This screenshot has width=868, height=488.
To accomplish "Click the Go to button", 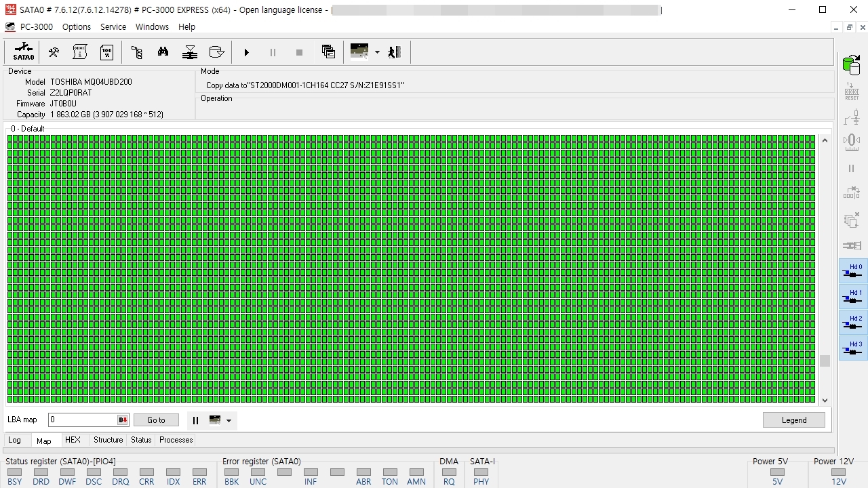I will click(156, 420).
